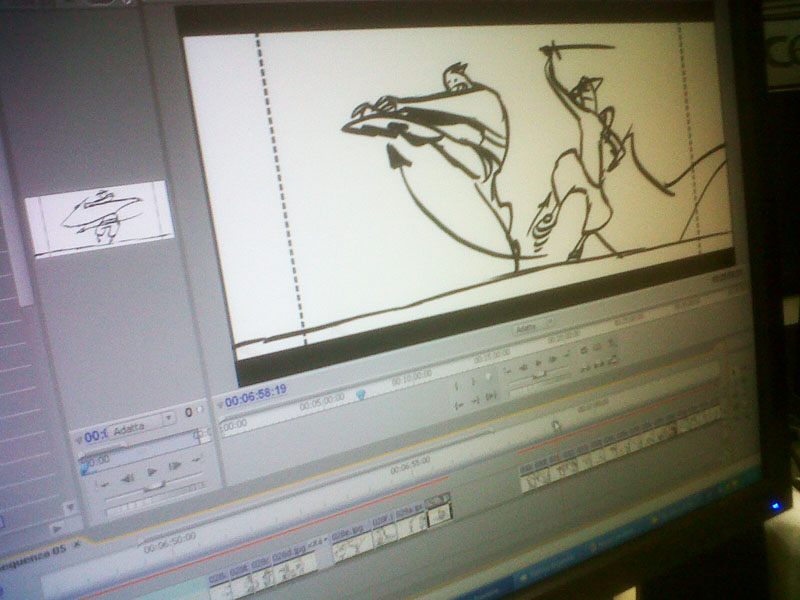Click the blue playhead on Program time ruler
This screenshot has height=600, width=800.
pyautogui.click(x=361, y=394)
